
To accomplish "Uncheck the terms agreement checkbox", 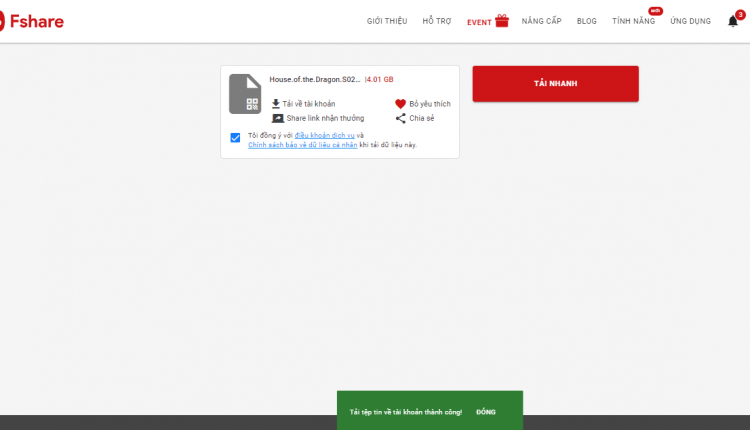I will [x=235, y=138].
